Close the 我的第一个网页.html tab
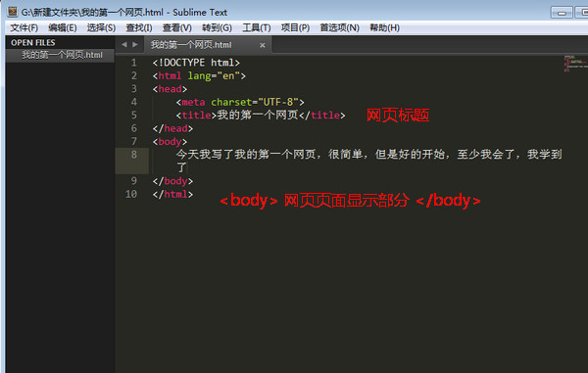Screen dimensions: 588x373 (x=263, y=45)
